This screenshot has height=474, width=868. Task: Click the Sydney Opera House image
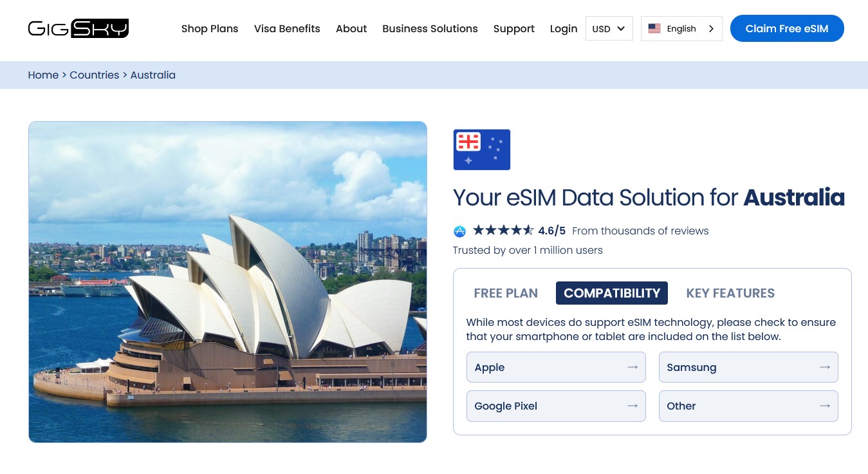(228, 282)
